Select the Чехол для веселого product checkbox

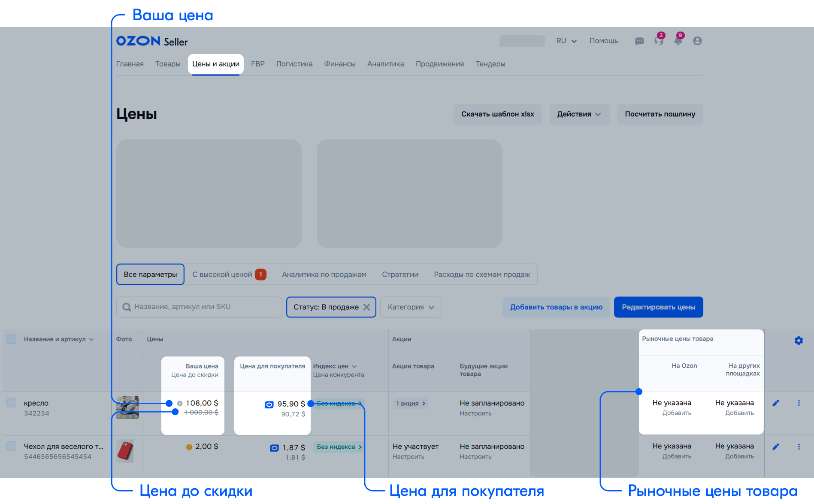click(x=12, y=446)
